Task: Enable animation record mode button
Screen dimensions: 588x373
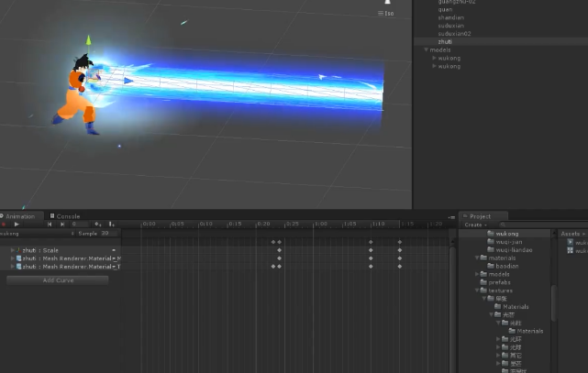Action: point(4,225)
